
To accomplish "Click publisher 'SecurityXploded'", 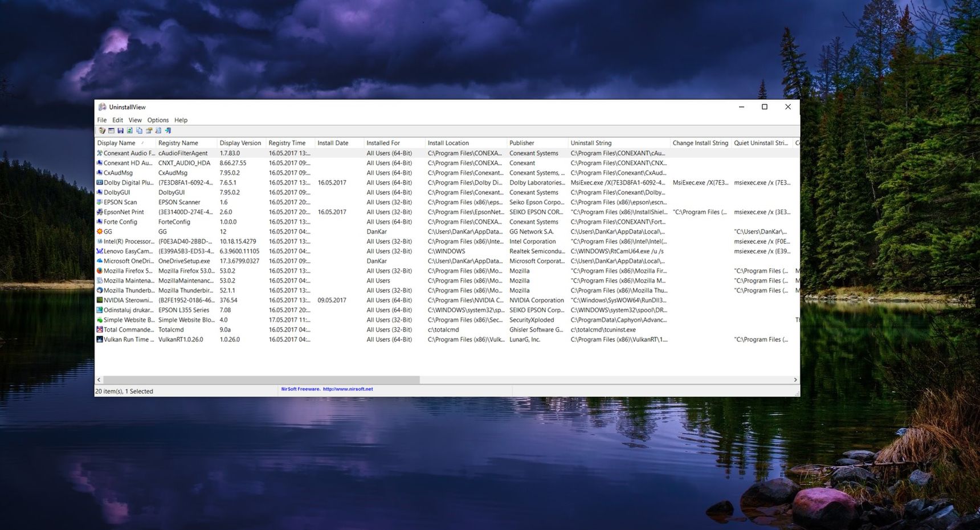I will [532, 320].
